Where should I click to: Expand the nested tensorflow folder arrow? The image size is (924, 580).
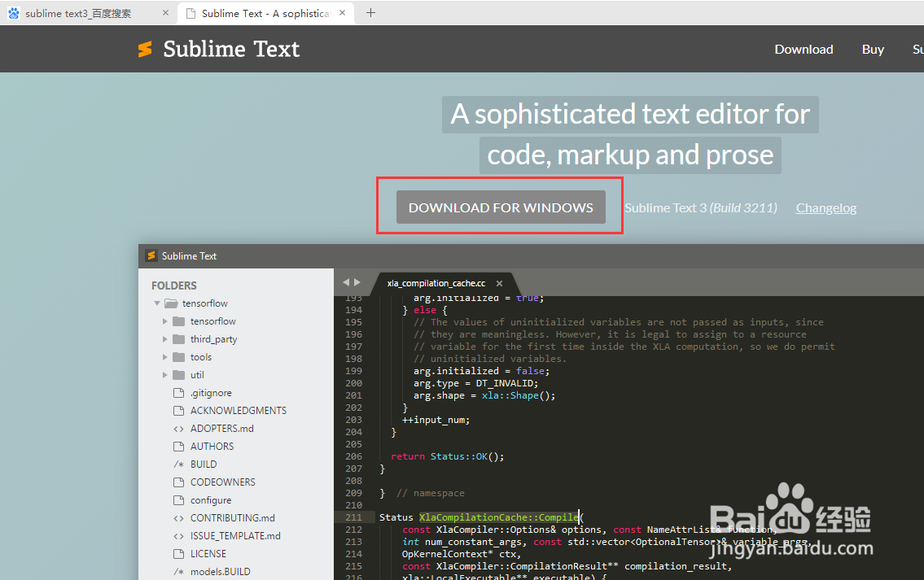coord(165,321)
